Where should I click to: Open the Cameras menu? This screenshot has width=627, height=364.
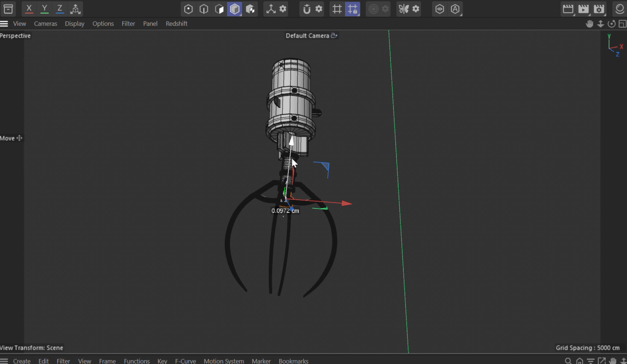click(46, 24)
